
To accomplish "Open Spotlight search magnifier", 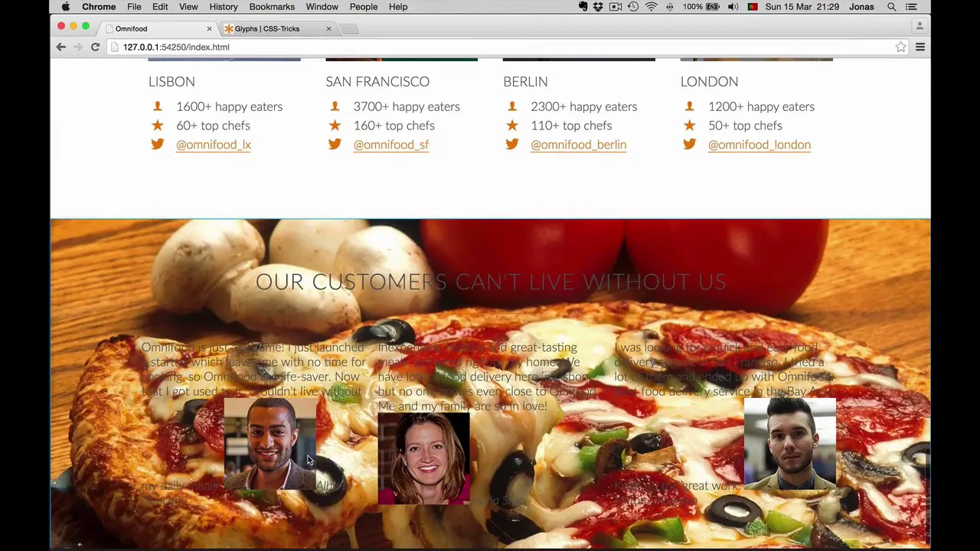I will (892, 7).
